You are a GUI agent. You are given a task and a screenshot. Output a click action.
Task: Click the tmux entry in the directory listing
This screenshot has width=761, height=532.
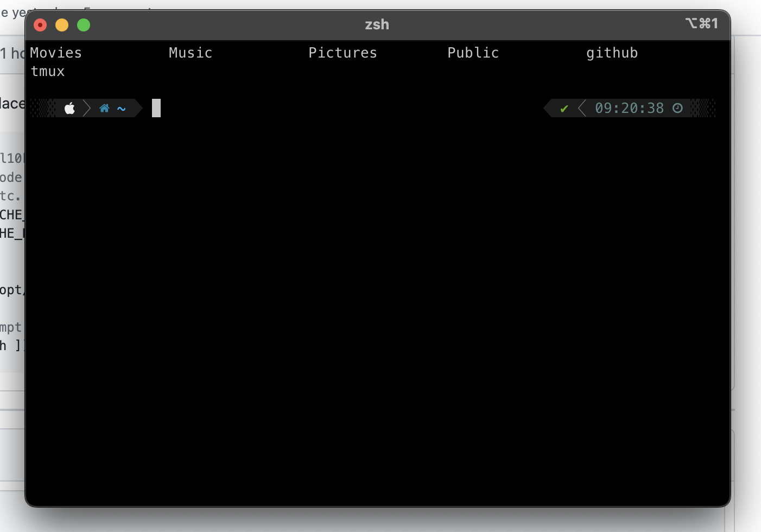coord(48,71)
